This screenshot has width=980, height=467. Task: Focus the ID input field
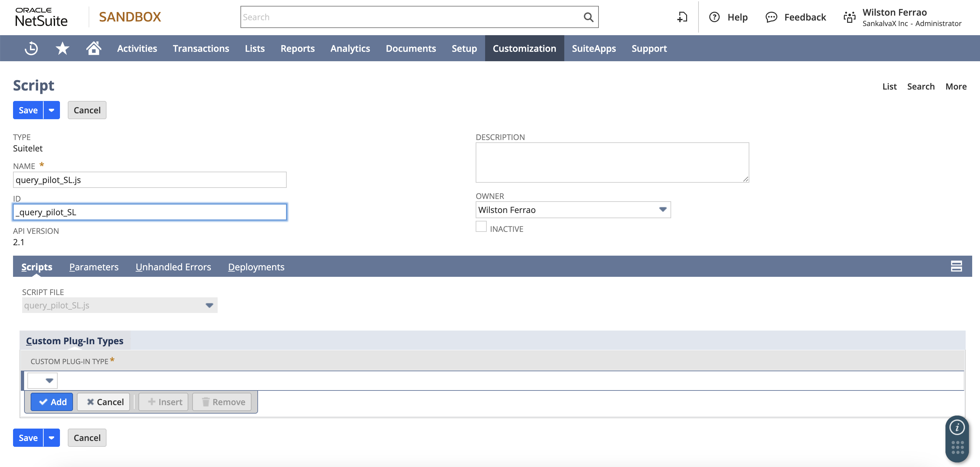coord(150,212)
